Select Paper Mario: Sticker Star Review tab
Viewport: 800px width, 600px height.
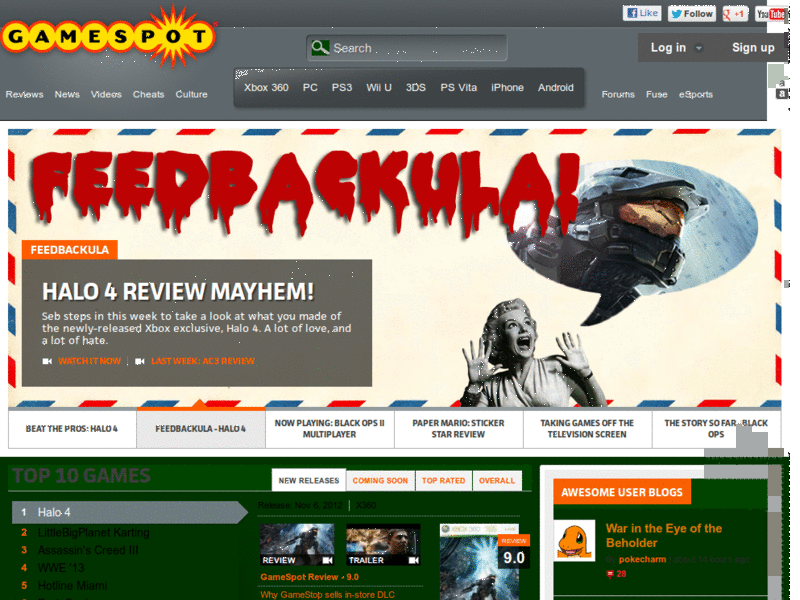click(x=458, y=429)
